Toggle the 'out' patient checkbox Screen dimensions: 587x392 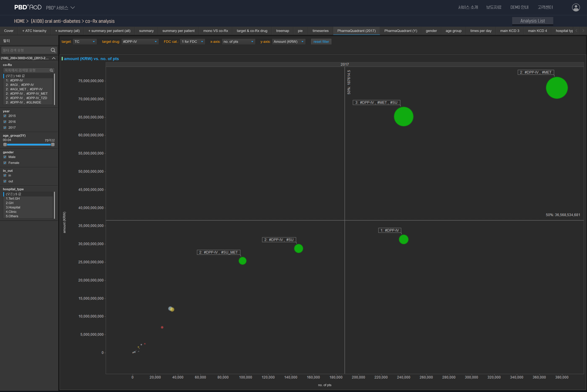point(5,181)
